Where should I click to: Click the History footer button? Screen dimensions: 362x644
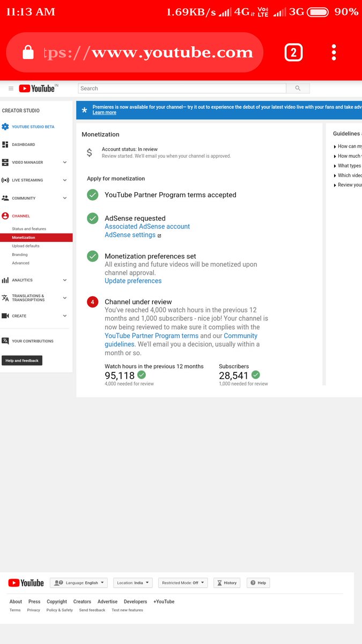coord(226,583)
